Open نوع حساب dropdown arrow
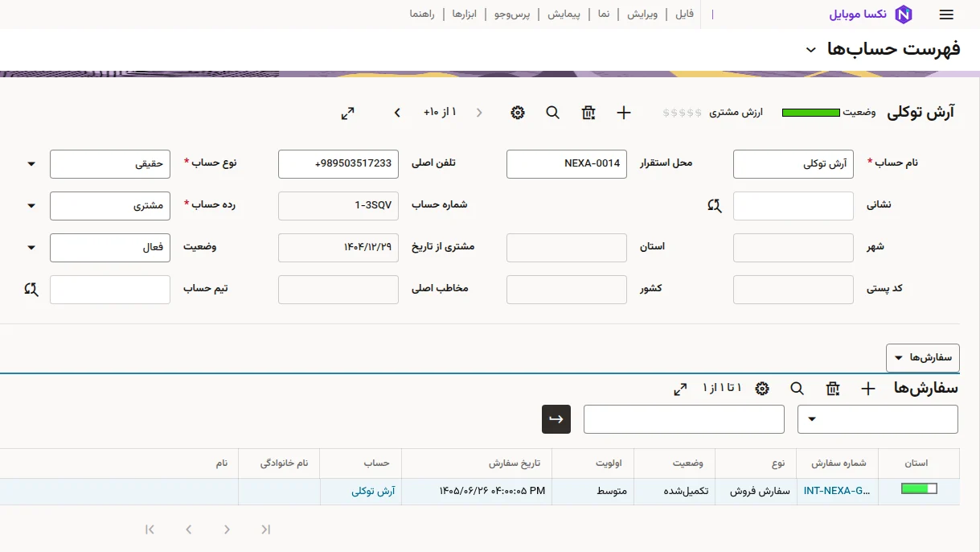980x552 pixels. pos(31,164)
